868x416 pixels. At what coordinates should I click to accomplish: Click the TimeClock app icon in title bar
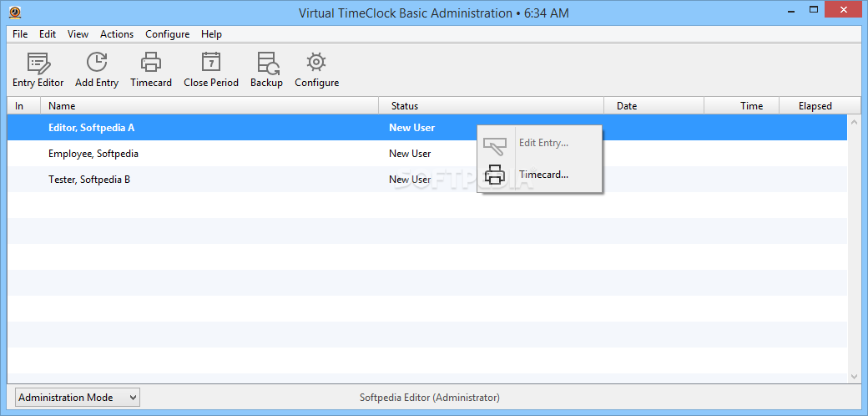pyautogui.click(x=16, y=13)
